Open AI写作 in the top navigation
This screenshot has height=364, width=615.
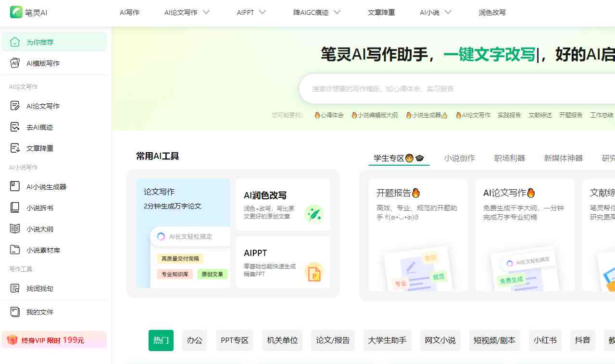129,12
